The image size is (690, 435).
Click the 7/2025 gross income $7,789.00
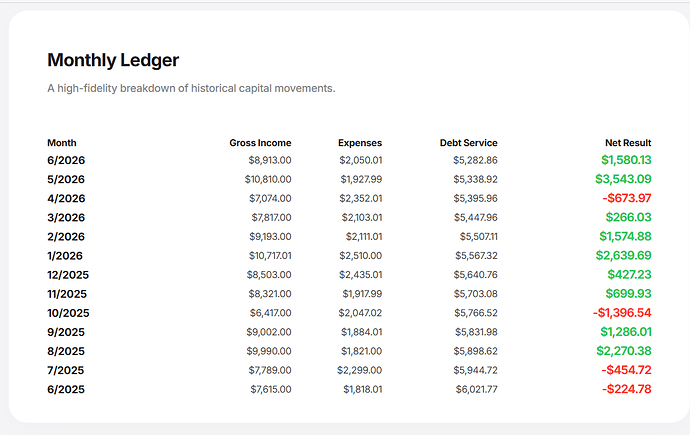coord(270,370)
